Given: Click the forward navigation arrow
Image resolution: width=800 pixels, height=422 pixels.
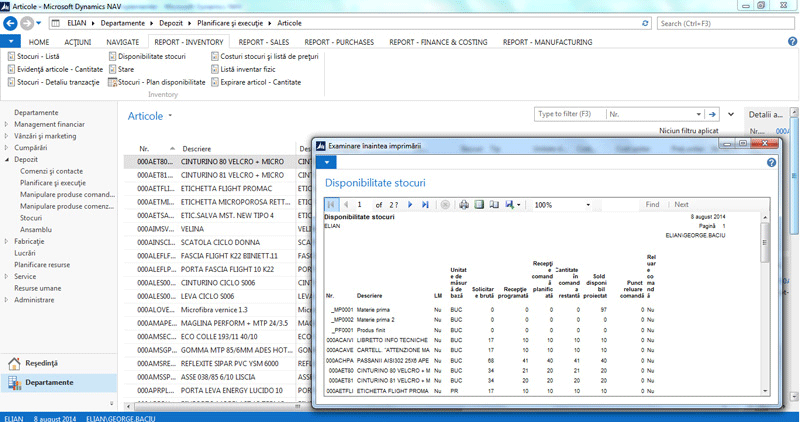Looking at the screenshot, I should pos(27,23).
